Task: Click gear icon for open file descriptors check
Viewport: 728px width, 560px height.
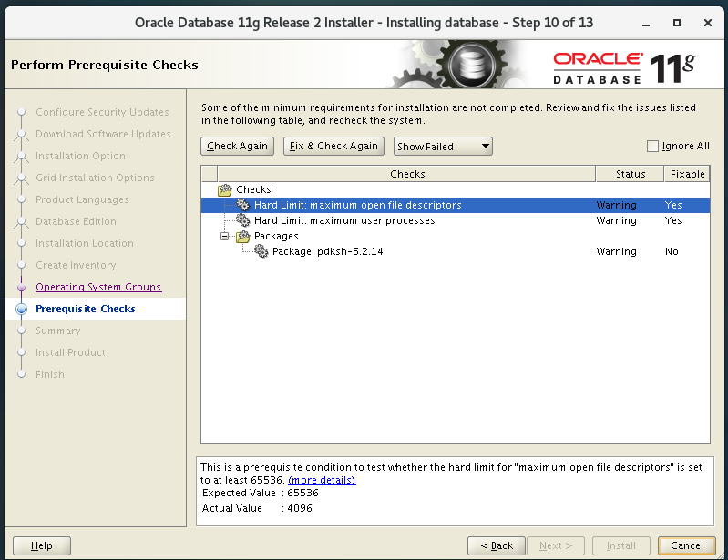Action: pos(243,205)
